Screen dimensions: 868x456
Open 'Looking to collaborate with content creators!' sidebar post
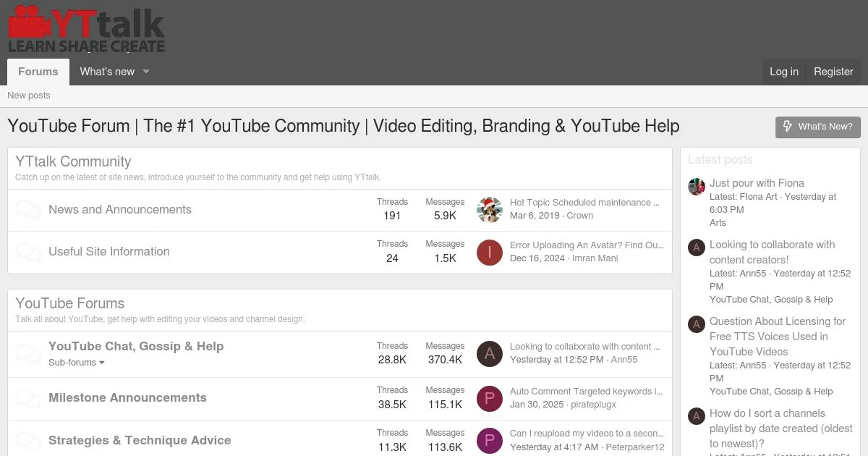(x=773, y=253)
